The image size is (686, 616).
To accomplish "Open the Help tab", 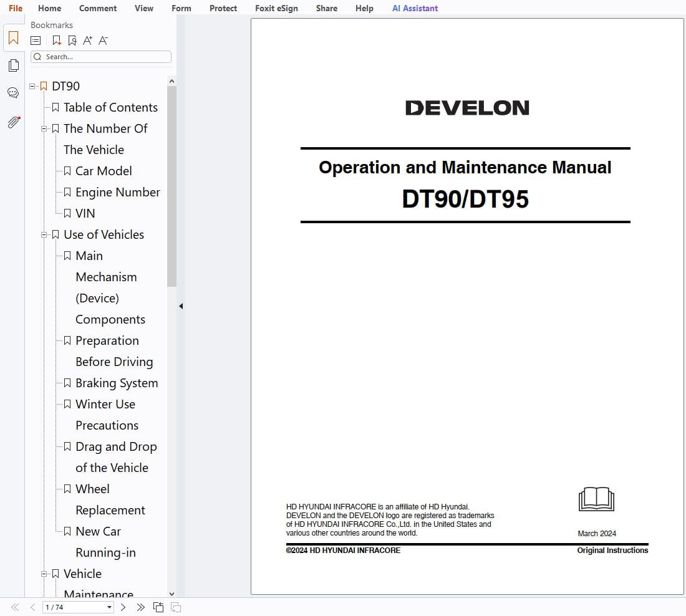I will tap(364, 8).
